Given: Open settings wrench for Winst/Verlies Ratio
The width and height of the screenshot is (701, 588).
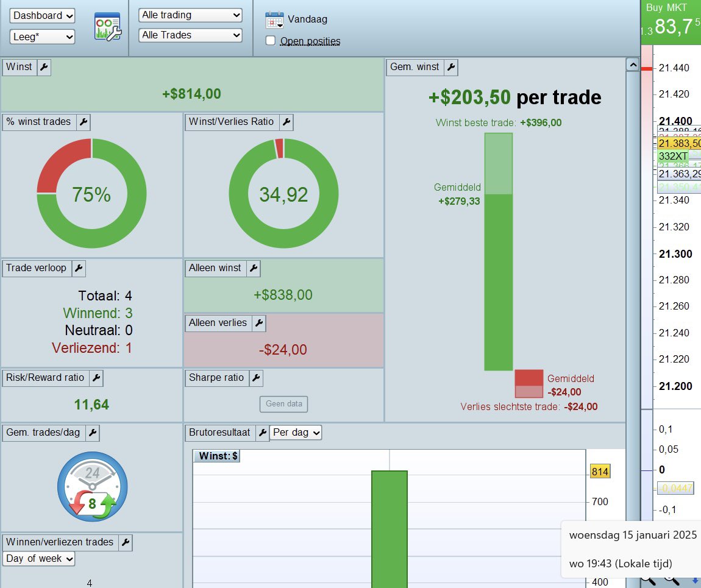Looking at the screenshot, I should 286,122.
